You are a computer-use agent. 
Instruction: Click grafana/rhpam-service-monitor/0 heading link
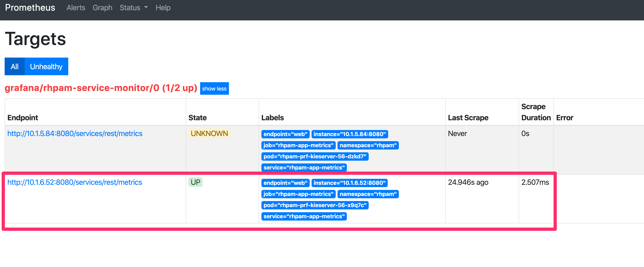(101, 88)
